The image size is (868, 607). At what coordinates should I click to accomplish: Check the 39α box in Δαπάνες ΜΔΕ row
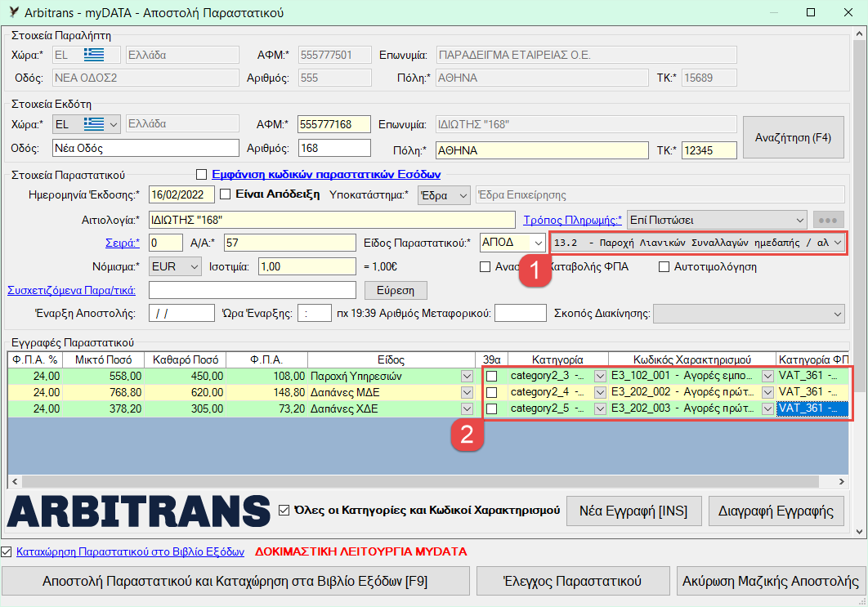click(x=491, y=392)
